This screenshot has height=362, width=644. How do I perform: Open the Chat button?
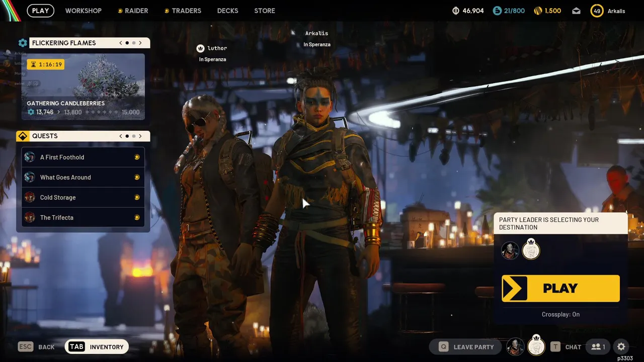(x=566, y=347)
